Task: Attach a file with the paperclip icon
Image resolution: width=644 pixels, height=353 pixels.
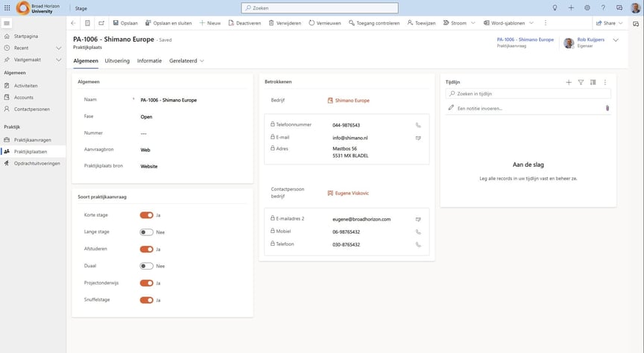Action: (x=607, y=109)
